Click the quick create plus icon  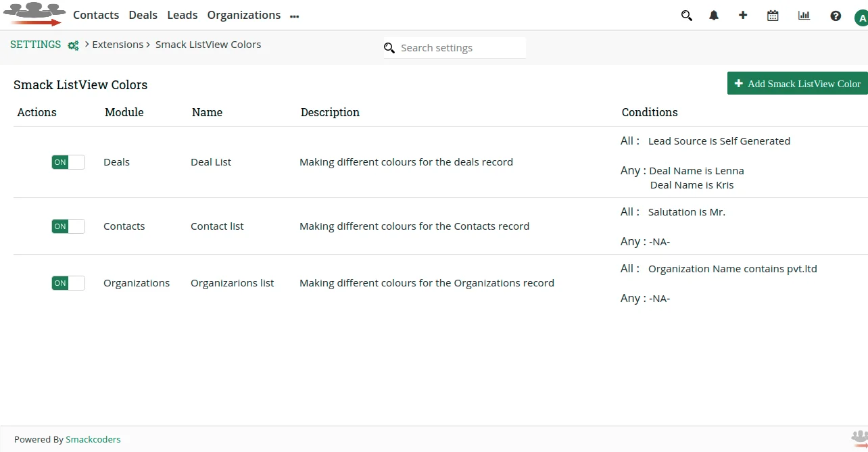[x=743, y=15]
